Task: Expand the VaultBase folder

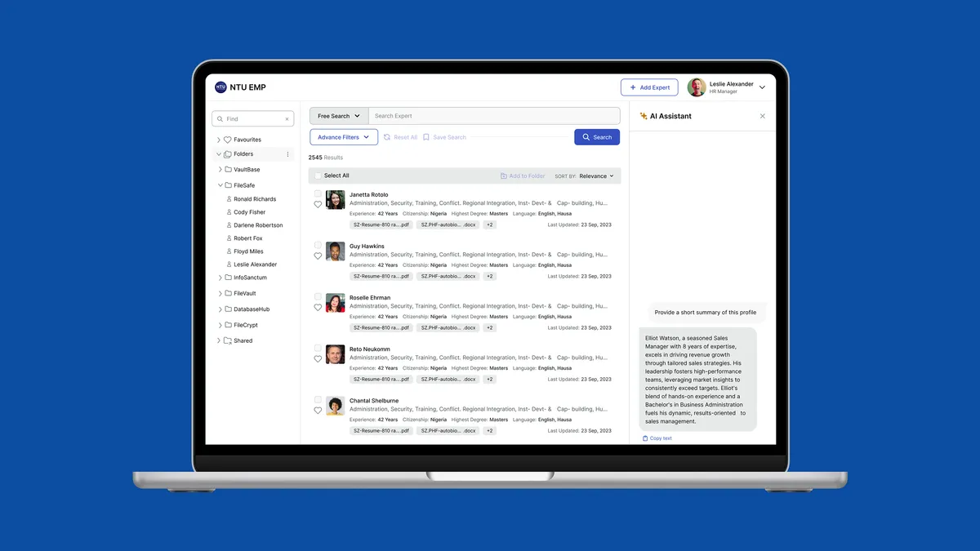Action: click(x=220, y=170)
